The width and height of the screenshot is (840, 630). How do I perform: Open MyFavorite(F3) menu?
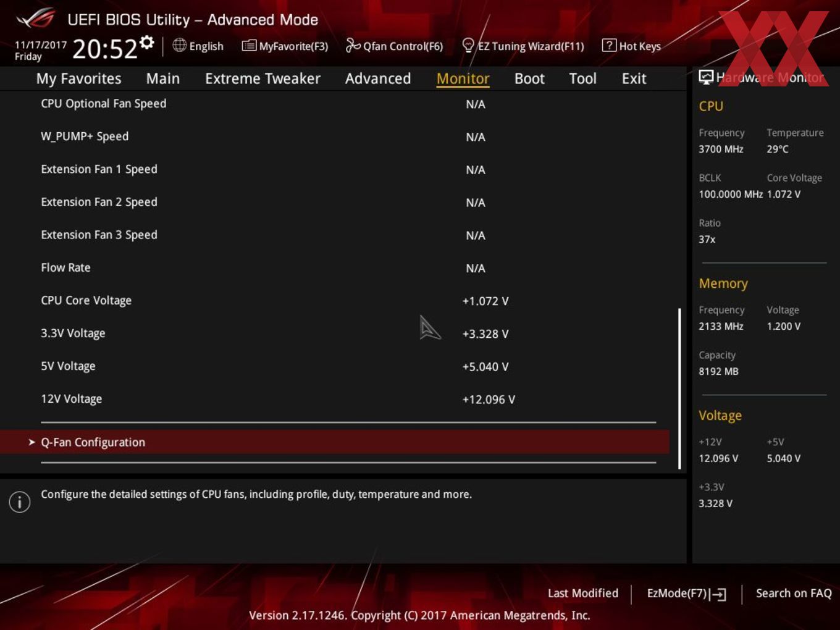tap(293, 46)
